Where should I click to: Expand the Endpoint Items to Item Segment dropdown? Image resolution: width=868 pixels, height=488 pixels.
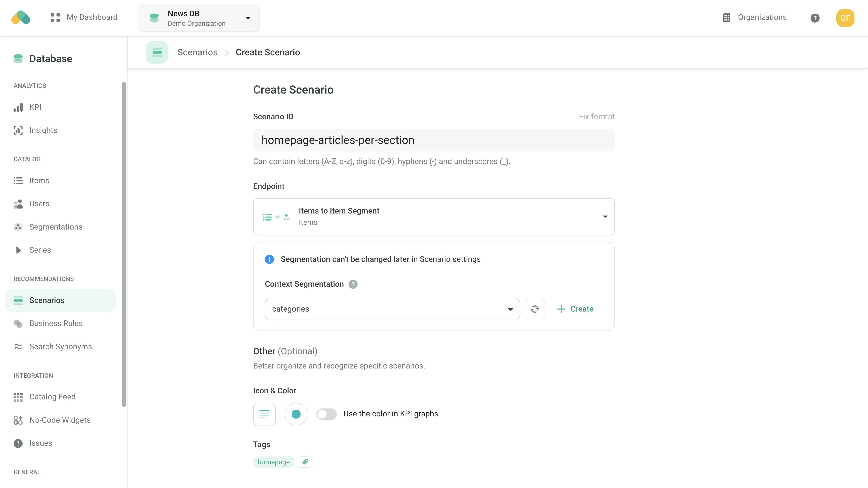point(434,217)
